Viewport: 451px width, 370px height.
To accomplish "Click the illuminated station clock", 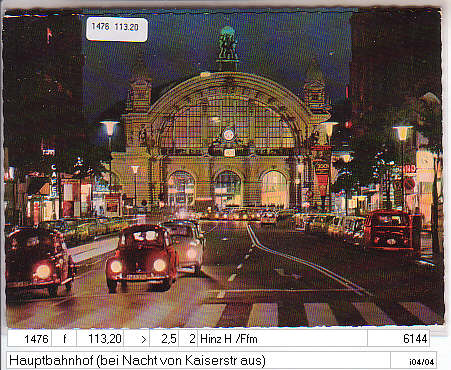I will [x=228, y=135].
